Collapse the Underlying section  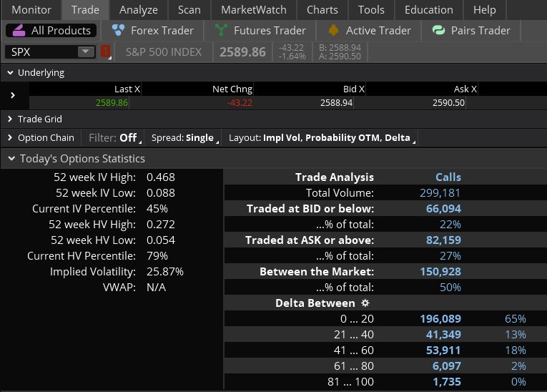click(x=11, y=72)
